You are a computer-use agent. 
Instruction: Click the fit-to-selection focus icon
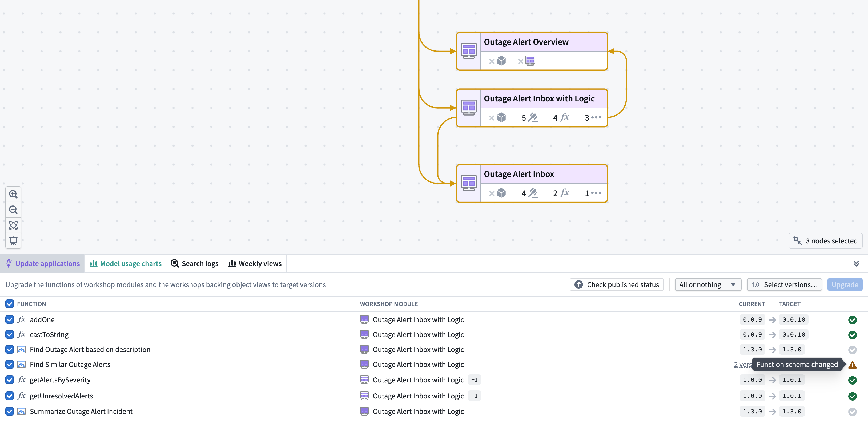(13, 225)
